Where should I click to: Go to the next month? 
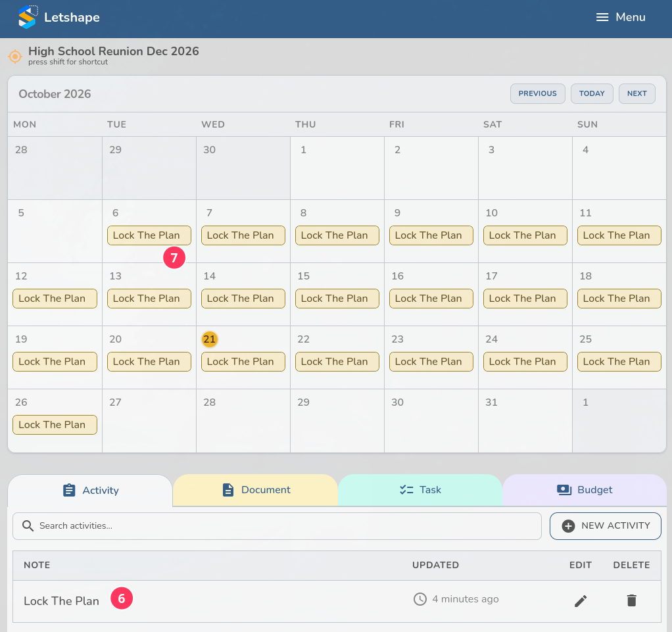(x=637, y=93)
